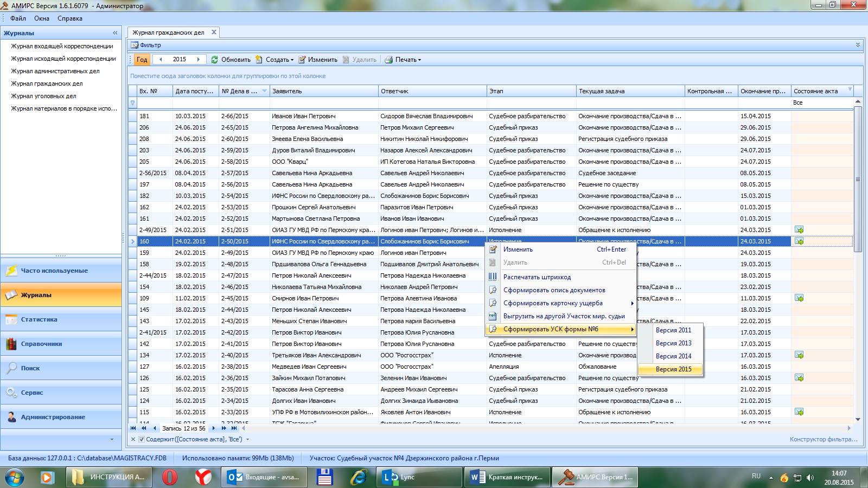Click act state icon in row 2-40/2015
The image size is (868, 488).
[x=799, y=355]
